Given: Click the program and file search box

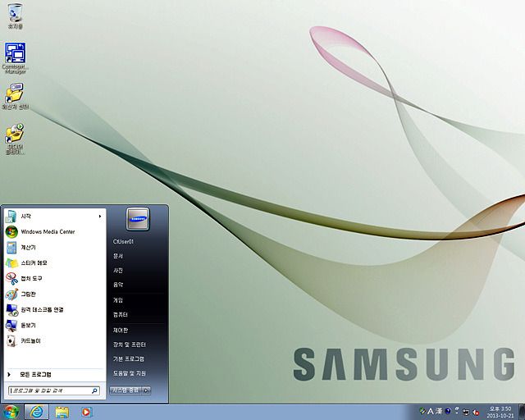Looking at the screenshot, I should 54,390.
